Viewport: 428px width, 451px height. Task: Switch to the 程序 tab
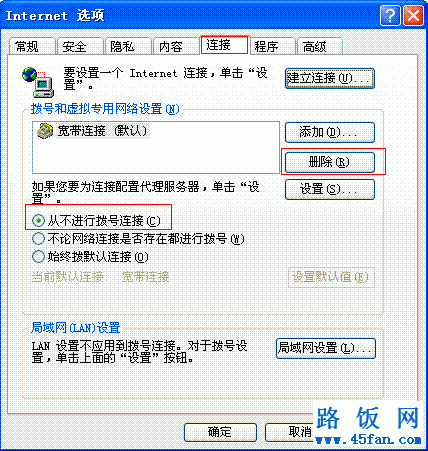point(272,46)
